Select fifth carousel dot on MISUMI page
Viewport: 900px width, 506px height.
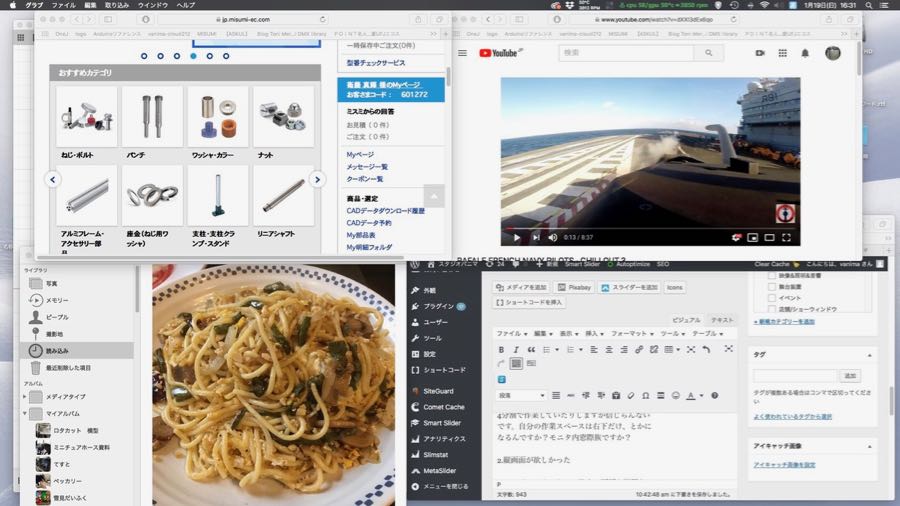click(x=210, y=56)
